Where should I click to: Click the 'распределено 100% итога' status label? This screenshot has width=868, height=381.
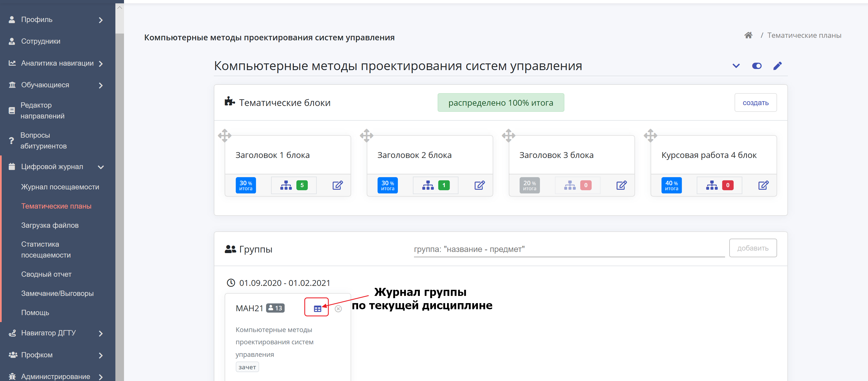(500, 103)
